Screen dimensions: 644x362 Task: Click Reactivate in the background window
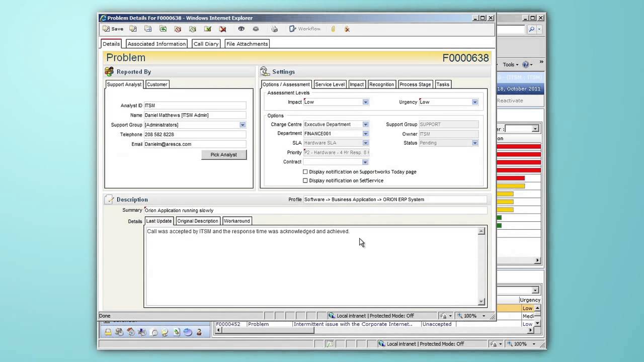click(x=510, y=101)
